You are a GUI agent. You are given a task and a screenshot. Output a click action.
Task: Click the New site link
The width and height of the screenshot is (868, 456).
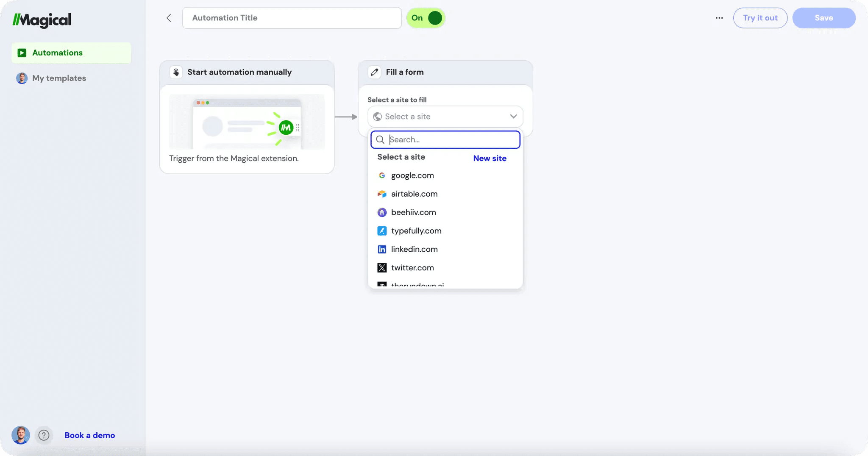pos(490,158)
